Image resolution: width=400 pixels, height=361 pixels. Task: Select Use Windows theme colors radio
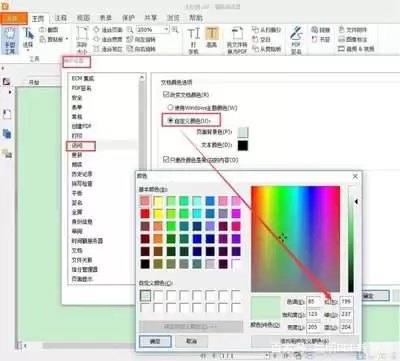pyautogui.click(x=170, y=107)
